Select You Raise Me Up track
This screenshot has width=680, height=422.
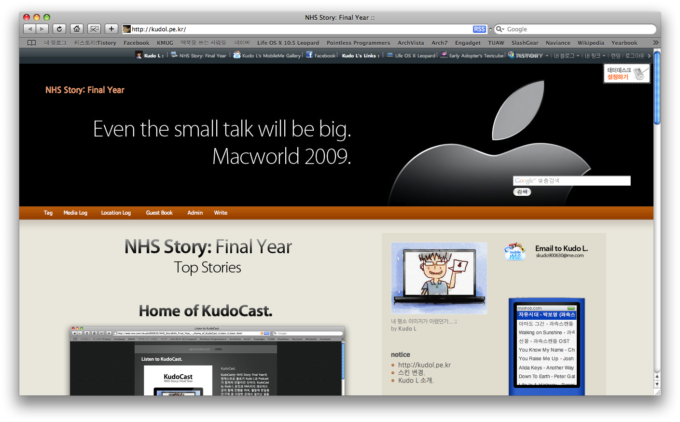tap(546, 358)
